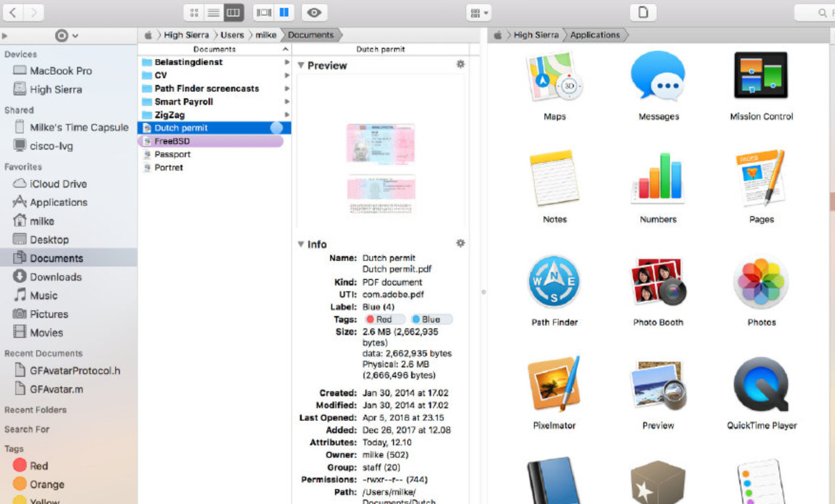Image resolution: width=835 pixels, height=504 pixels.
Task: Focus the search field in toolbar
Action: click(815, 12)
